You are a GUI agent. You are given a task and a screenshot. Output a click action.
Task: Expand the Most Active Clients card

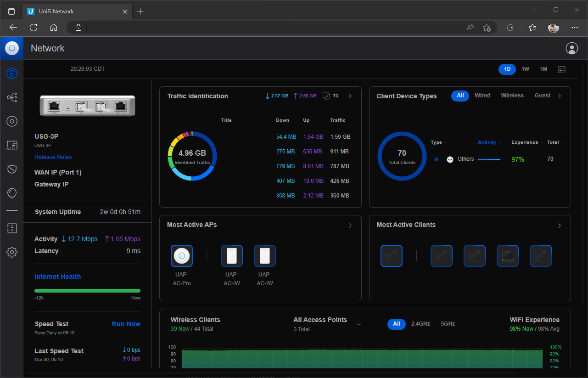tap(560, 226)
